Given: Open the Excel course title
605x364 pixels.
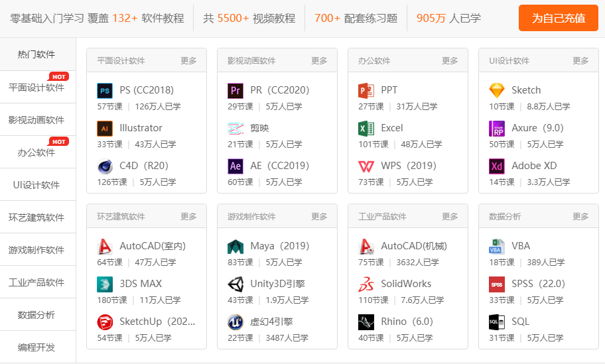Looking at the screenshot, I should (391, 128).
